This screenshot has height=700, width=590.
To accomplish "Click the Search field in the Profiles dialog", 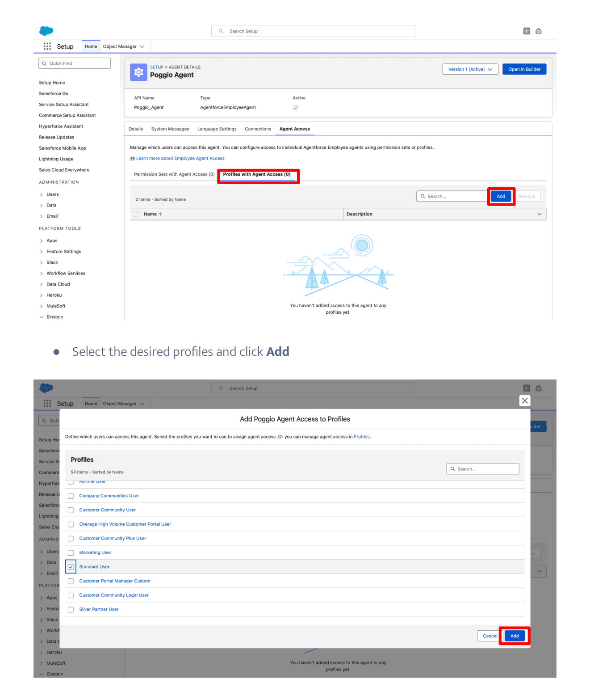I will 483,469.
